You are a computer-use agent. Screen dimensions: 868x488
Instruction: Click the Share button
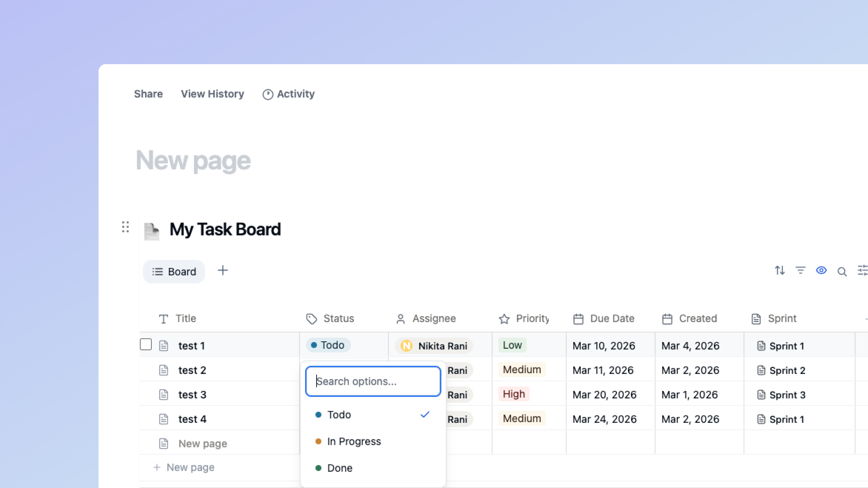click(148, 94)
